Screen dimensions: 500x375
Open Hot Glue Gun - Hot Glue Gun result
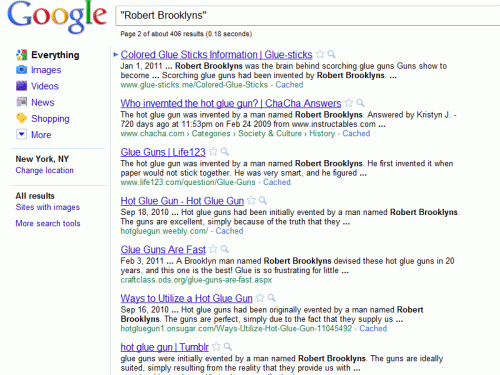click(182, 201)
